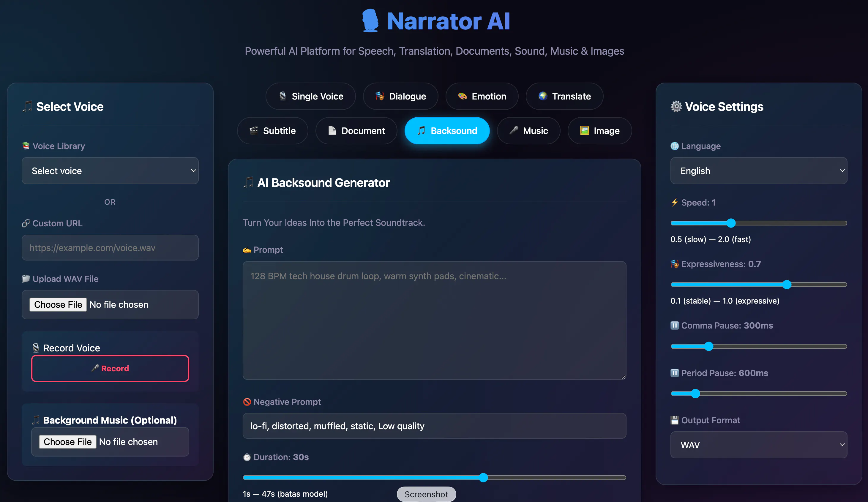The height and width of the screenshot is (502, 868).
Task: Click the Negative Prompt input field
Action: 434,426
